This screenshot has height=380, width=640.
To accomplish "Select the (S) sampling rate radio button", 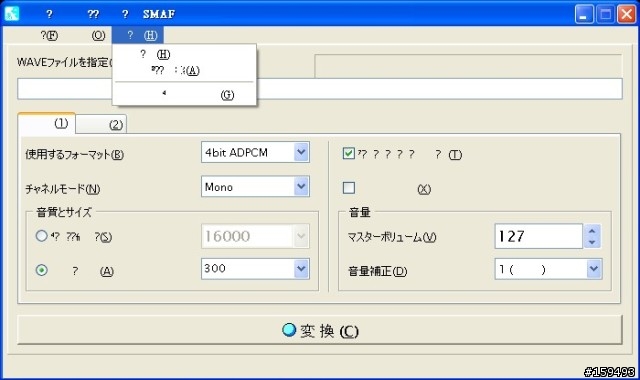I will [42, 236].
